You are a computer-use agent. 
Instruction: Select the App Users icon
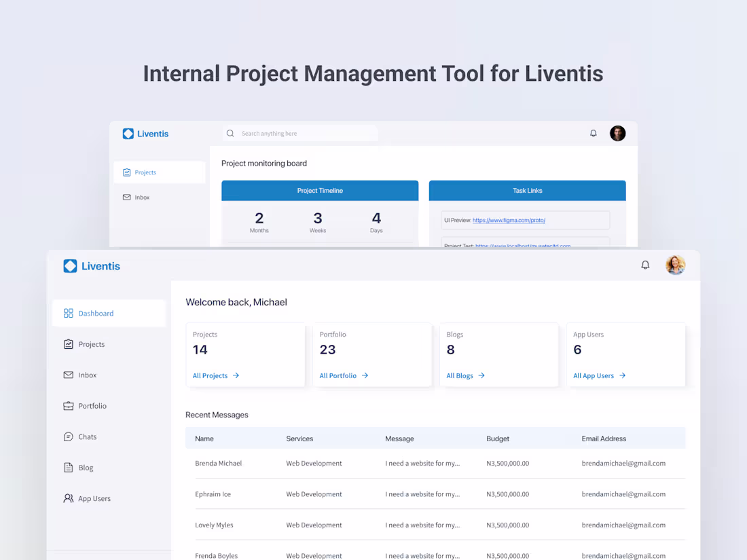coord(68,498)
